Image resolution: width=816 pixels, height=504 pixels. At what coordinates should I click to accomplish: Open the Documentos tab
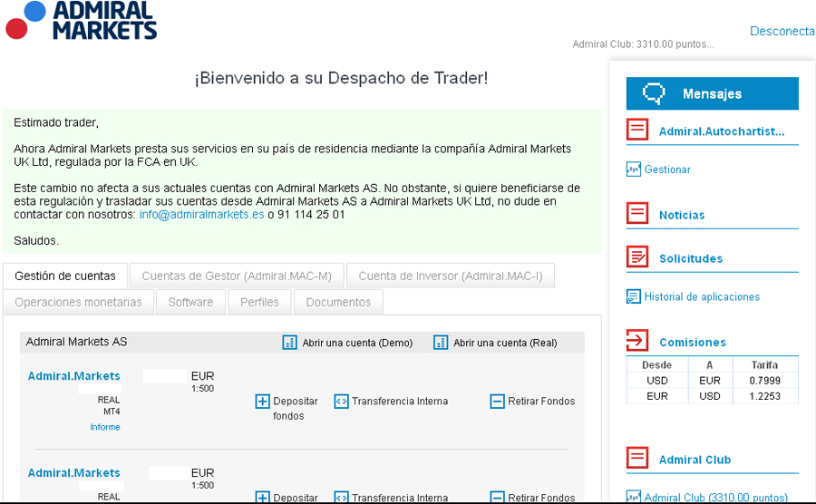[x=338, y=302]
